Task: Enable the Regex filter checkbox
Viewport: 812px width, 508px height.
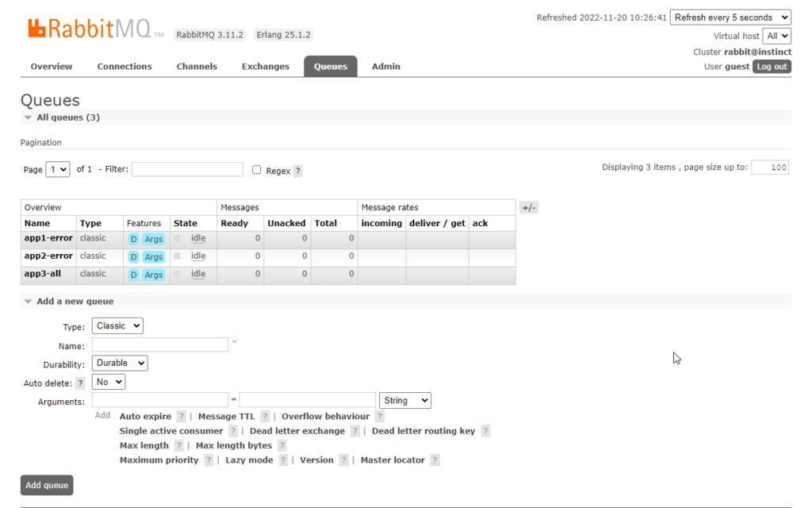Action: click(x=257, y=169)
